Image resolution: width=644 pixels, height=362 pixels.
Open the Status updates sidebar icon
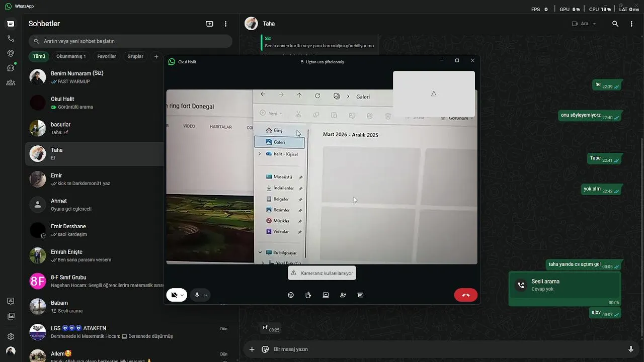[11, 53]
